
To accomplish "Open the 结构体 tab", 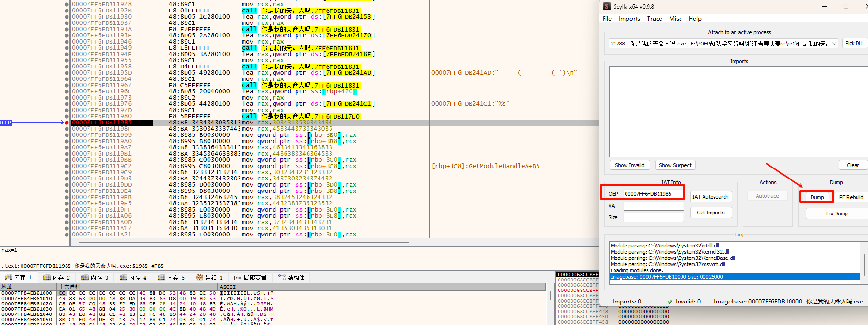I will tap(291, 278).
